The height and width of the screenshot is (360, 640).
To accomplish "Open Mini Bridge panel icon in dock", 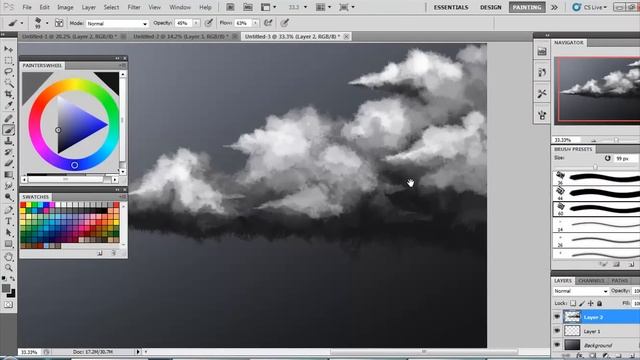I will click(x=542, y=52).
